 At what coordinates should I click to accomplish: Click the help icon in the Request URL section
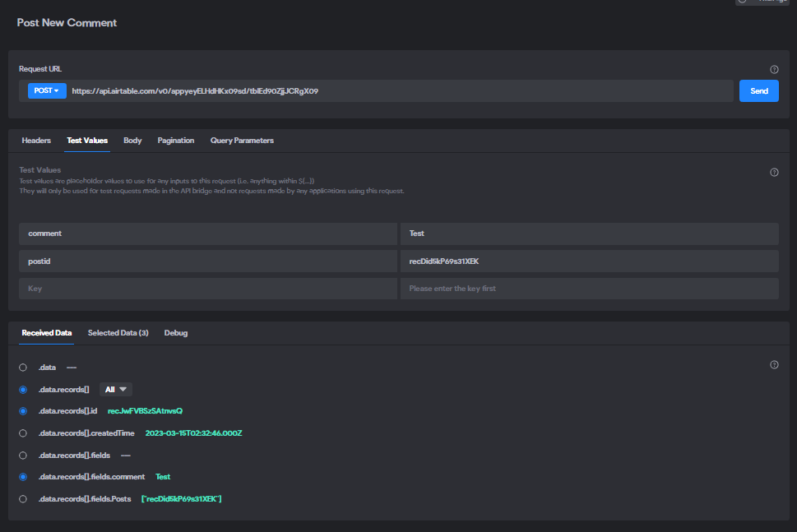pyautogui.click(x=774, y=70)
